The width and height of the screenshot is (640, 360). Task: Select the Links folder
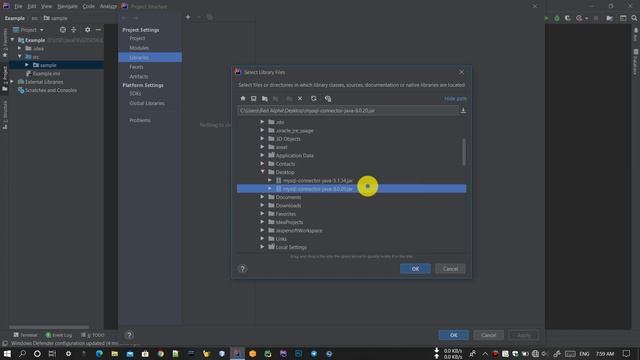pyautogui.click(x=281, y=239)
